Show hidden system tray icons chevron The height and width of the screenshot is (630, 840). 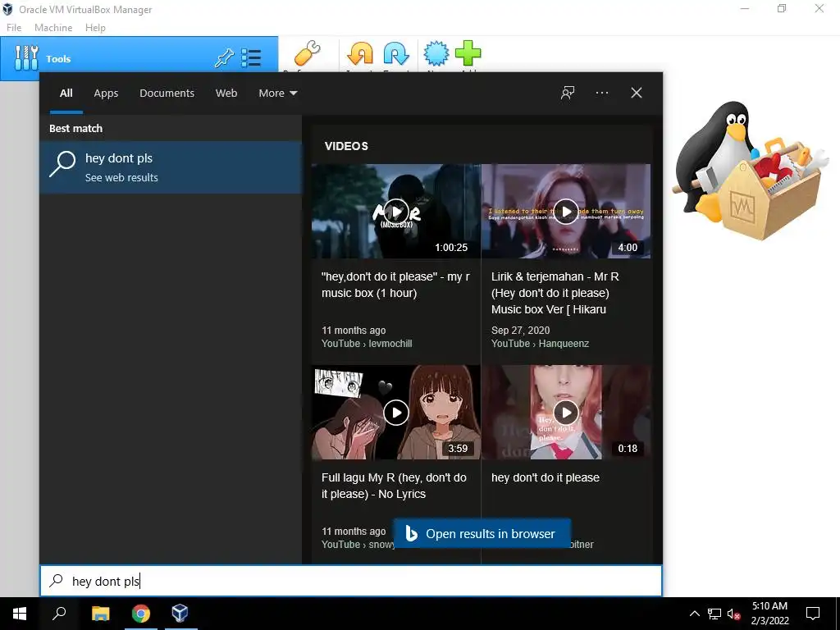tap(694, 614)
